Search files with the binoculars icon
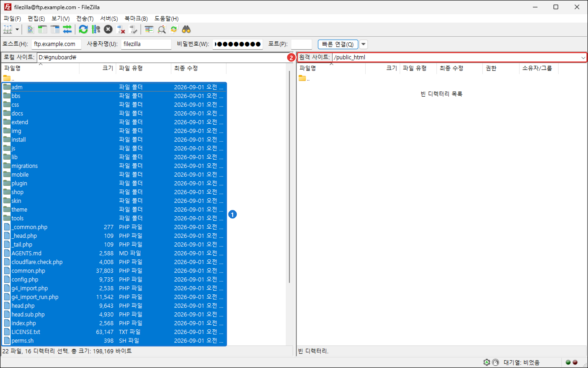The width and height of the screenshot is (588, 368). [x=186, y=30]
